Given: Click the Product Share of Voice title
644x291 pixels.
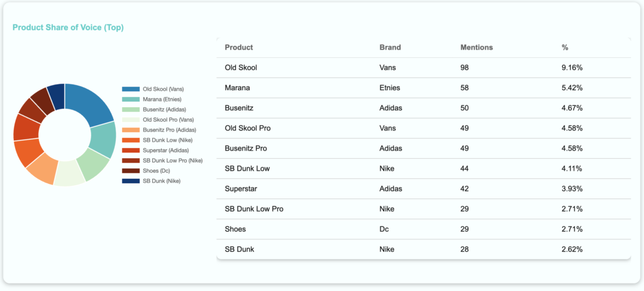Looking at the screenshot, I should (68, 28).
